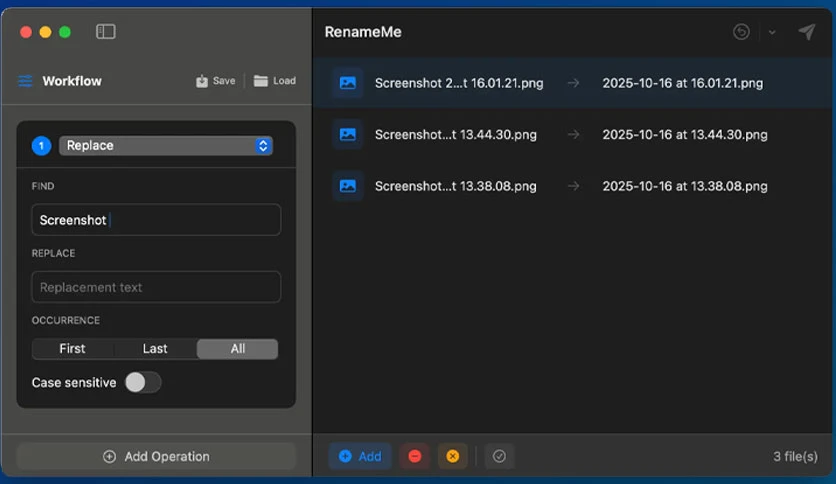The width and height of the screenshot is (836, 484).
Task: Click image icon of 13.38.08.png row
Action: [x=348, y=186]
